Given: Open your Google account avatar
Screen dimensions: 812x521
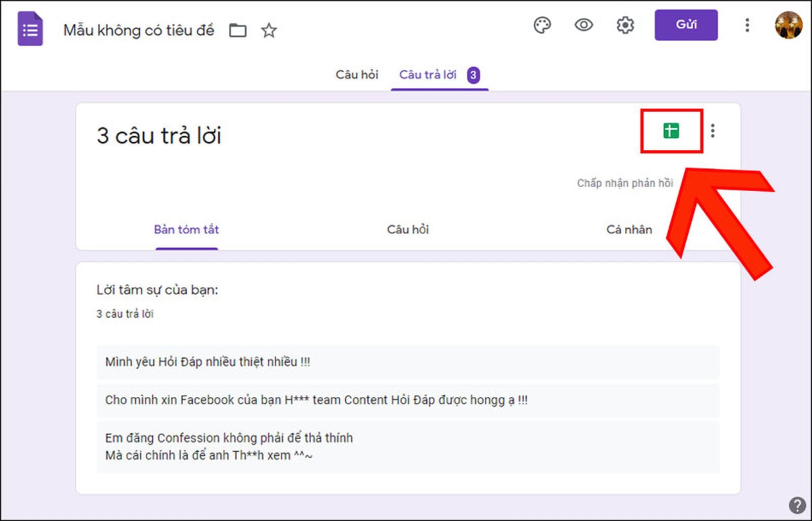Looking at the screenshot, I should (789, 25).
